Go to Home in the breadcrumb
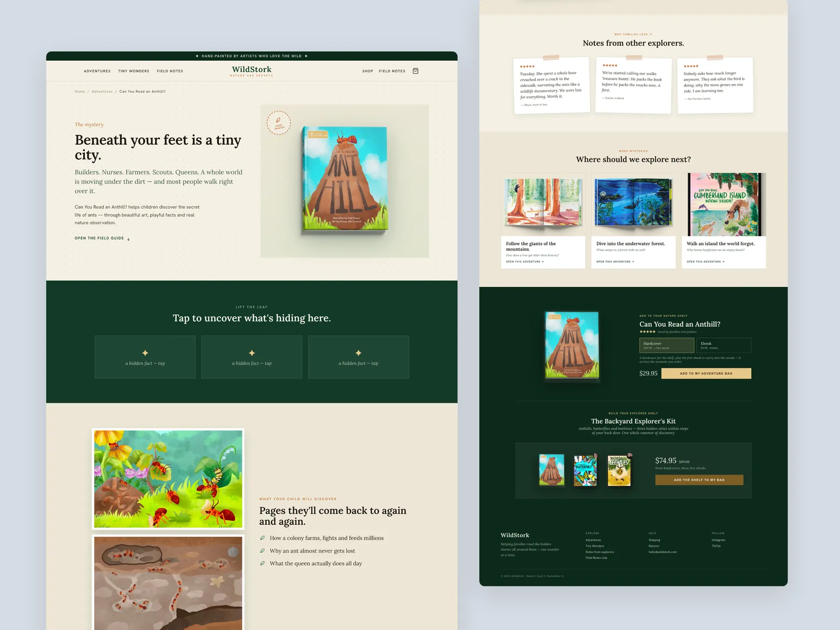Screen dimensions: 840x630 [x=80, y=91]
